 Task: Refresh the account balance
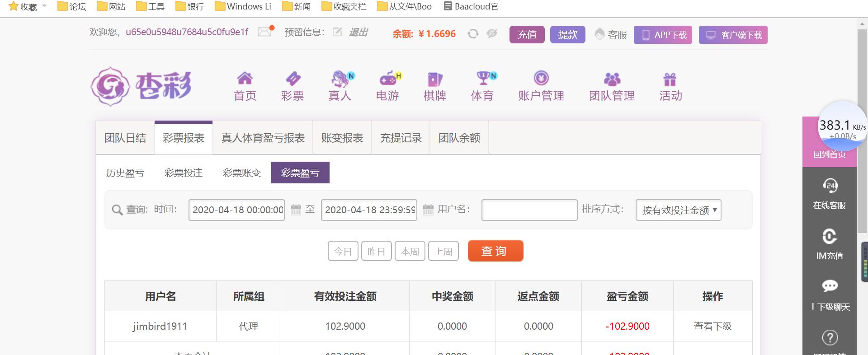(x=473, y=34)
